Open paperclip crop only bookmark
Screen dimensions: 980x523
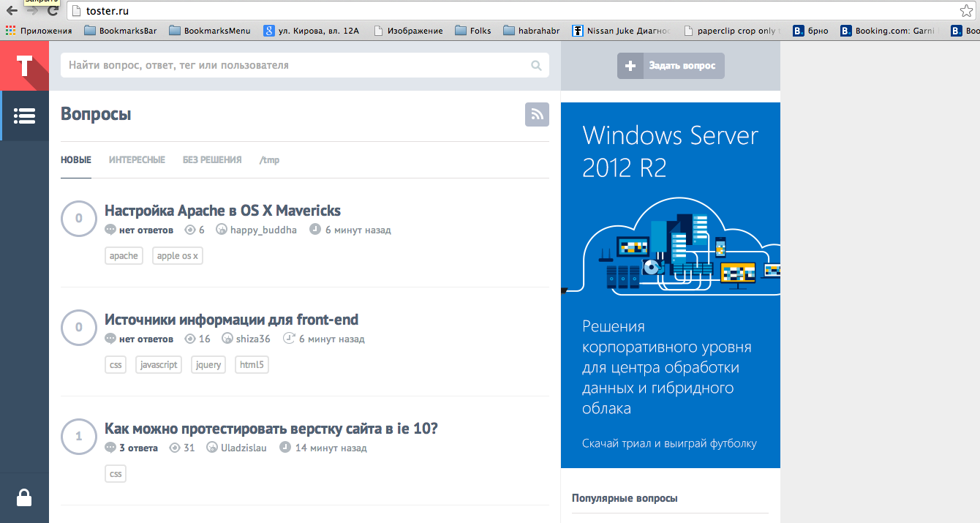pos(732,31)
